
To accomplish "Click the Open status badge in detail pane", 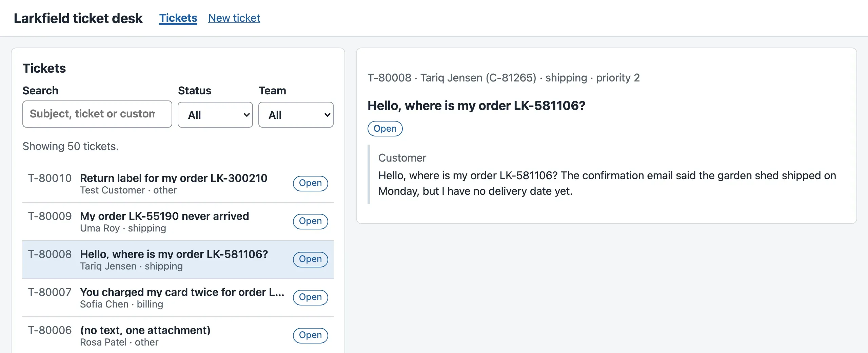I will pyautogui.click(x=385, y=129).
